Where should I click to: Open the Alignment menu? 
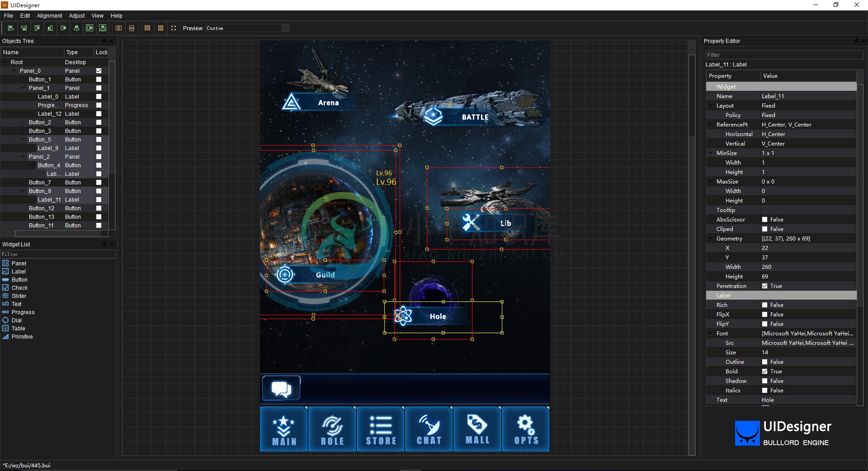[x=49, y=15]
